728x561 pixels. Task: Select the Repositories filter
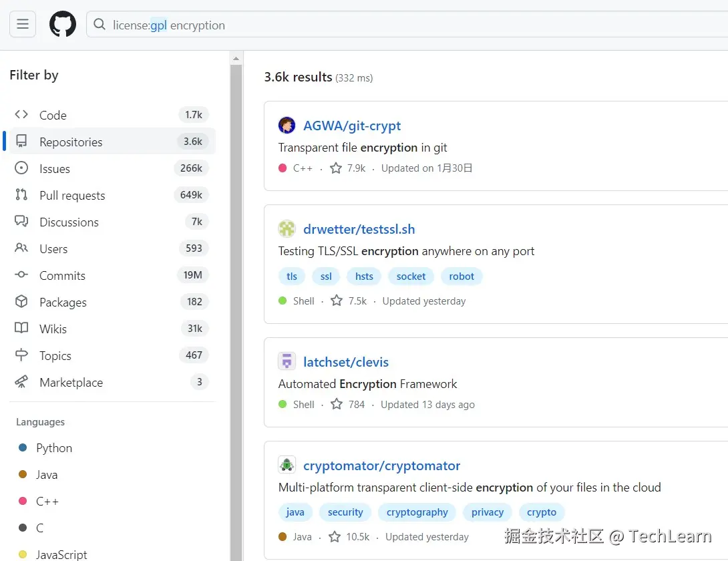tap(112, 141)
